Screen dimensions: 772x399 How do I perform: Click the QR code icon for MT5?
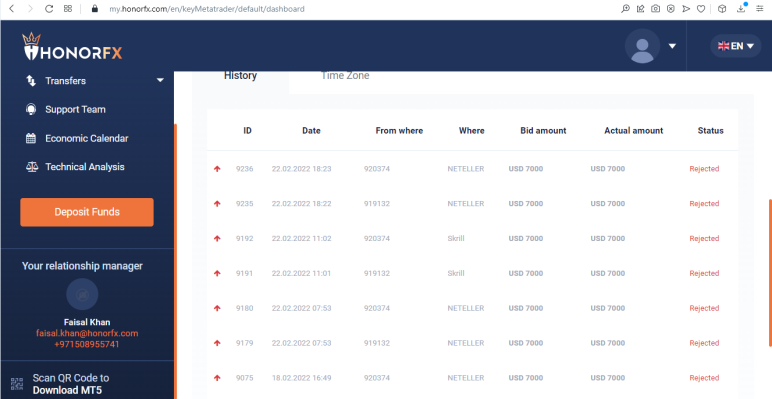17,384
